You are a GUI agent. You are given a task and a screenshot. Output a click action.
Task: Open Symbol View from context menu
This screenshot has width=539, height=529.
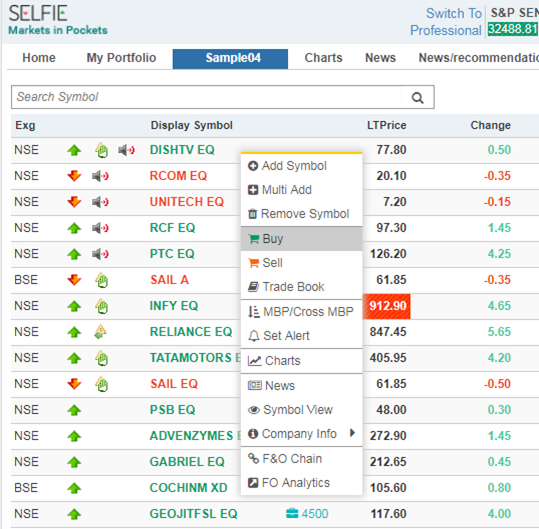coord(301,410)
